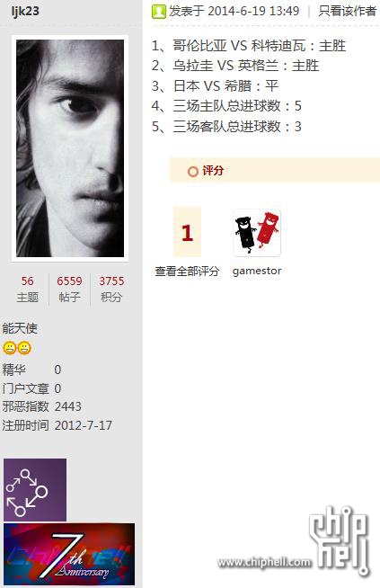Screen dimensions: 380x588
Task: Open gamestor username link
Action: (257, 271)
